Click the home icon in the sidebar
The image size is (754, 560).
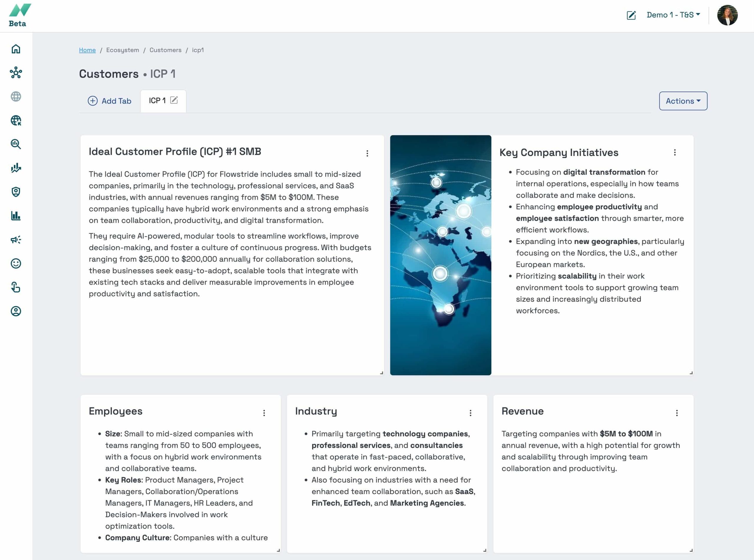pos(16,49)
